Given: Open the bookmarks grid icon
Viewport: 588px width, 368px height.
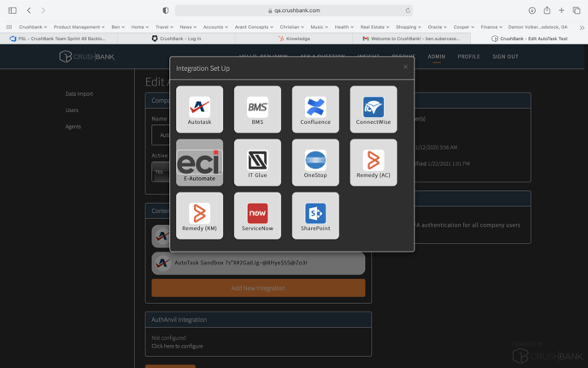Looking at the screenshot, I should 9,27.
